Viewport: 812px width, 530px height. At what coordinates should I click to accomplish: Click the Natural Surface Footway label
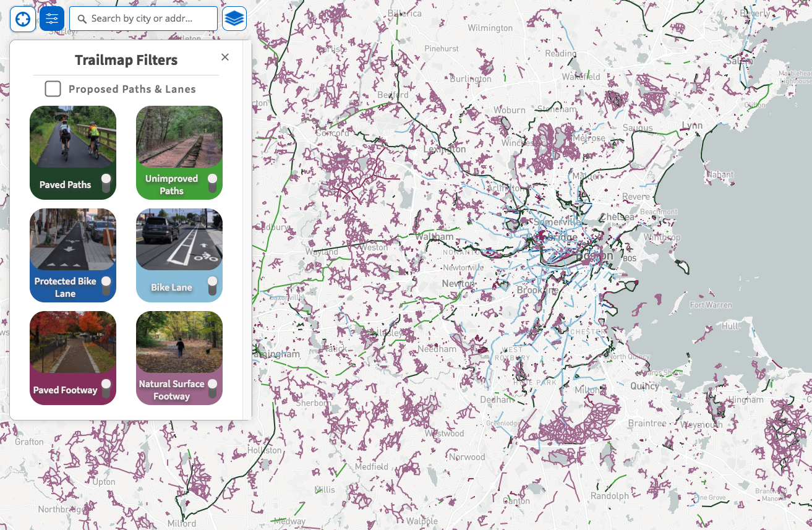[x=171, y=390]
